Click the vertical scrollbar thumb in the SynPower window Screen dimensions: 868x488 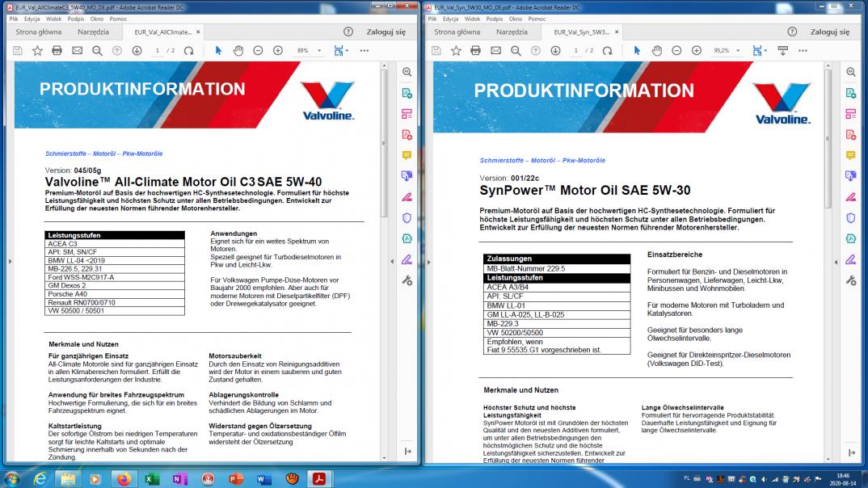(828, 138)
